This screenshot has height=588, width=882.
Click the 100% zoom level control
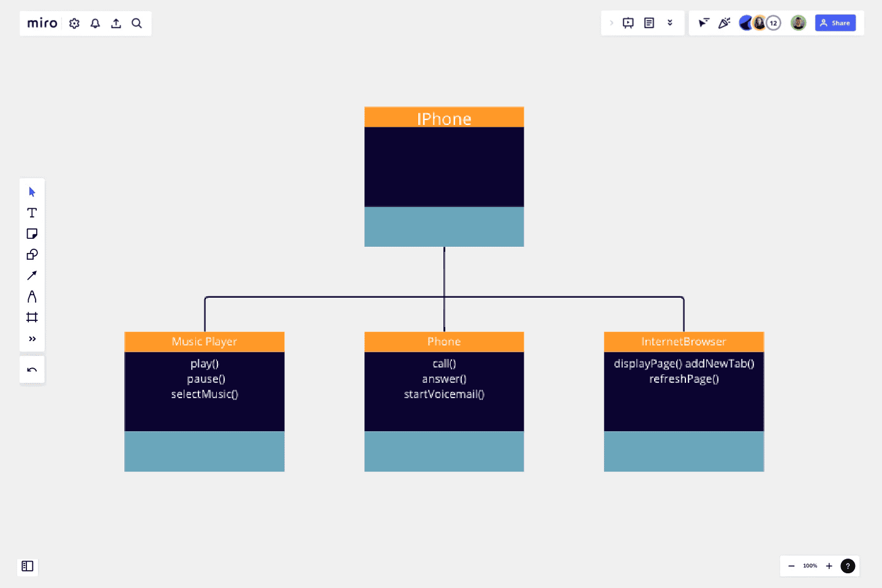(810, 566)
